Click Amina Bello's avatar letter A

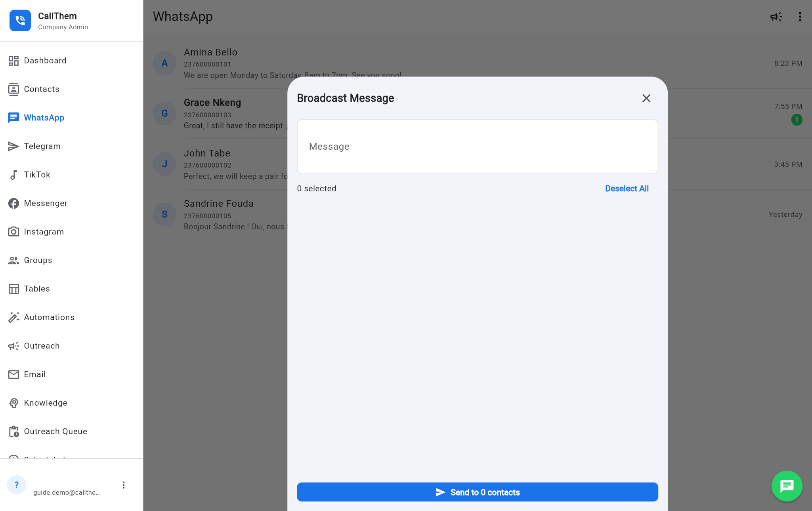point(164,63)
